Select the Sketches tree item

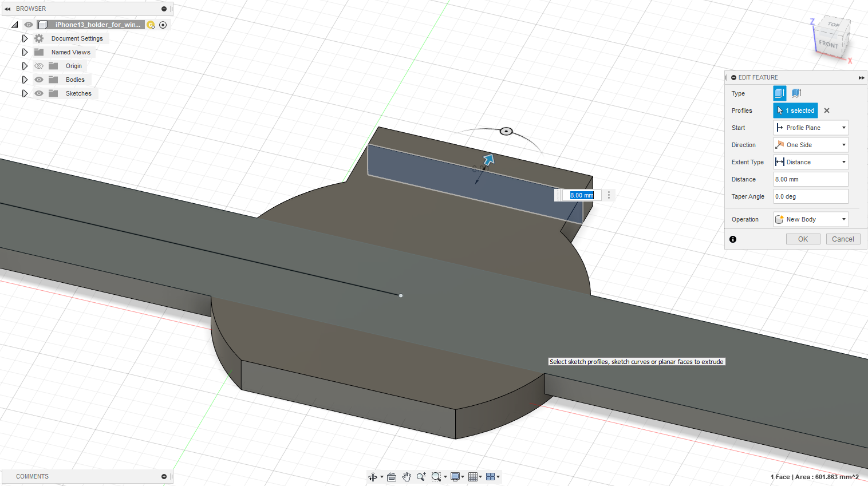pyautogui.click(x=78, y=93)
